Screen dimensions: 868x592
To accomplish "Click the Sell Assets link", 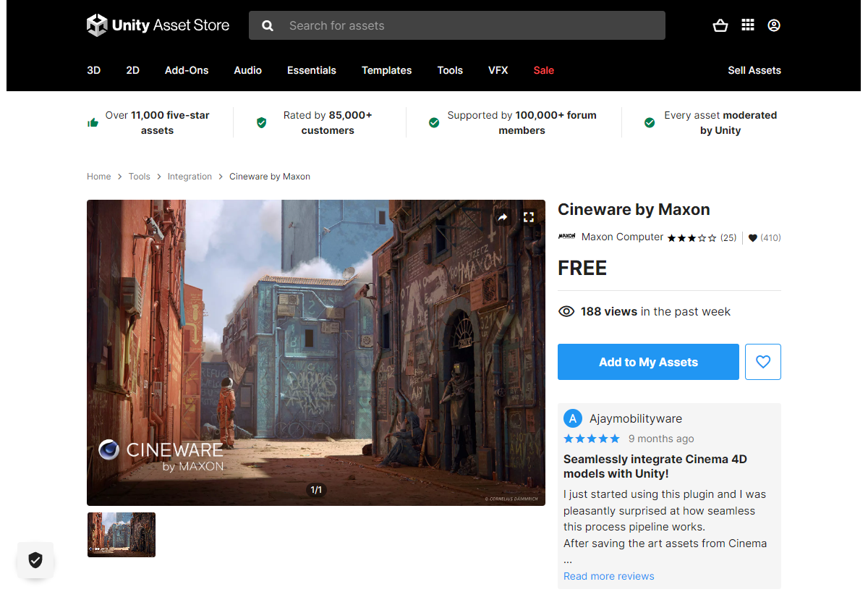I will 754,70.
